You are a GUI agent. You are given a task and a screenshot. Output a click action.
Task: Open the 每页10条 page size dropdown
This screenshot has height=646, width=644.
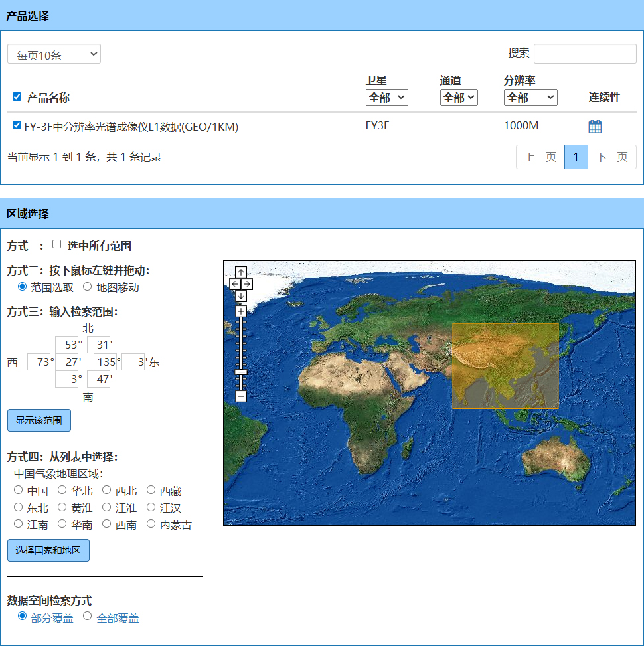(54, 54)
